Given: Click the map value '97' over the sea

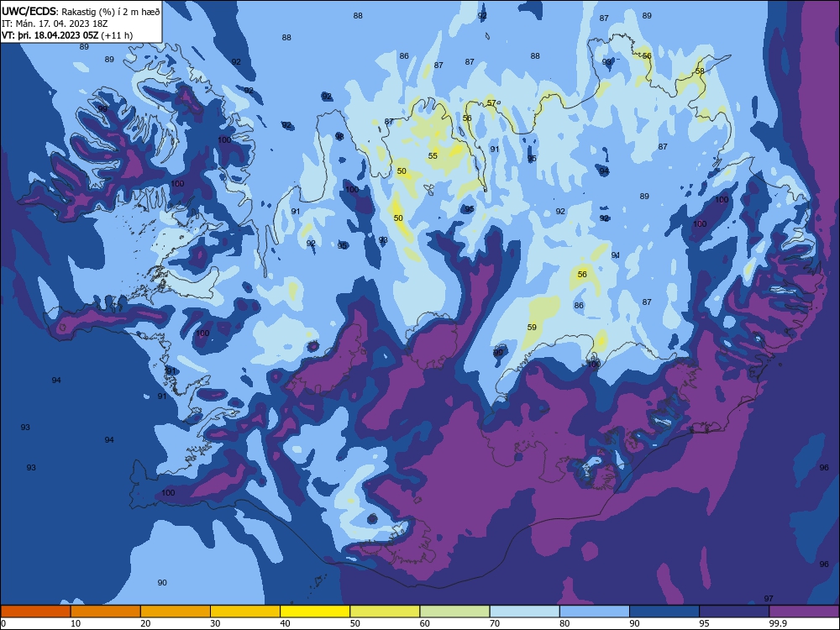Looking at the screenshot, I should coord(769,599).
